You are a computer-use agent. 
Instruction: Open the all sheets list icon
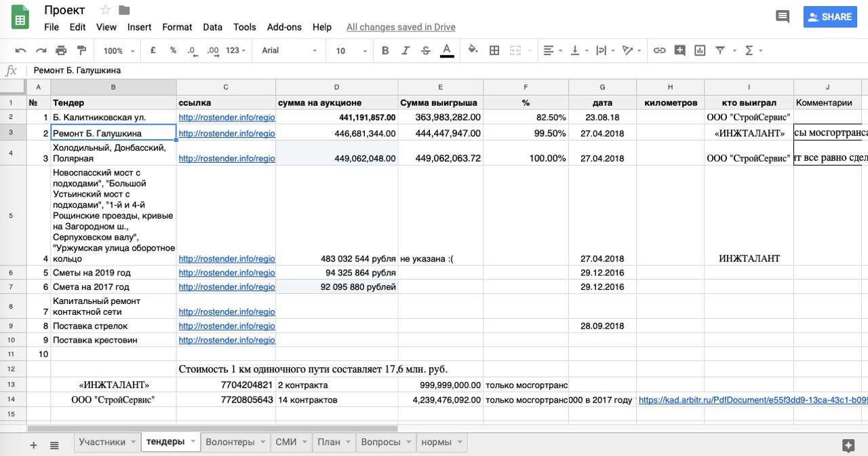[x=54, y=444]
